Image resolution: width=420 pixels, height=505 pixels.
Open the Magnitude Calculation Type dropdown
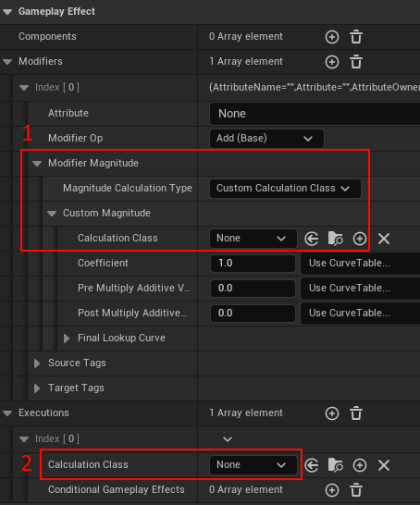(x=285, y=189)
